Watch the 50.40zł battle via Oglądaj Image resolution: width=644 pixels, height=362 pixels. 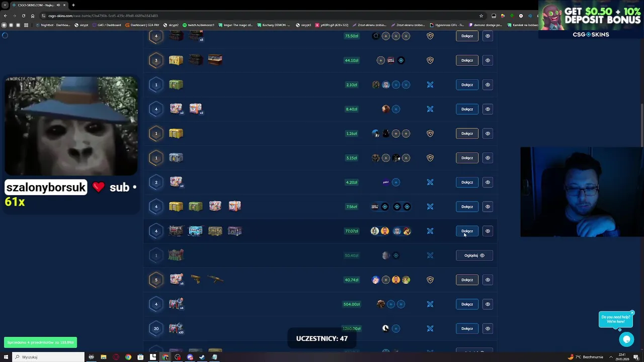click(x=474, y=255)
